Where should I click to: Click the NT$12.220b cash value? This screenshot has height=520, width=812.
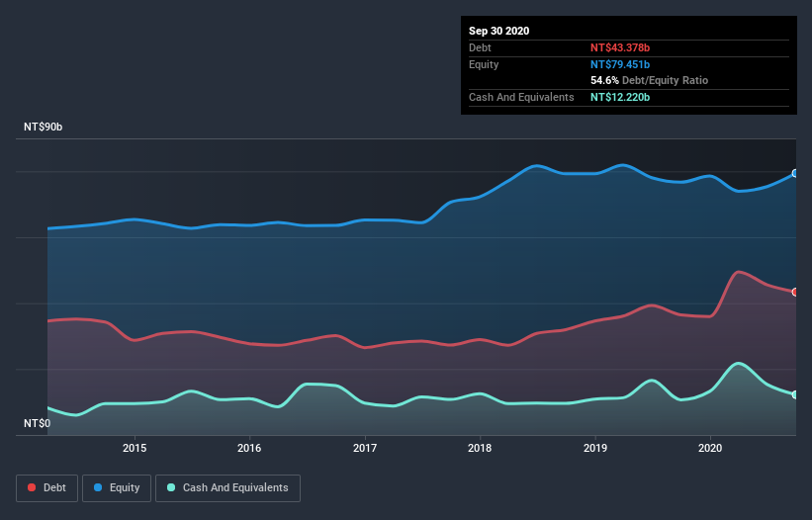[x=620, y=97]
